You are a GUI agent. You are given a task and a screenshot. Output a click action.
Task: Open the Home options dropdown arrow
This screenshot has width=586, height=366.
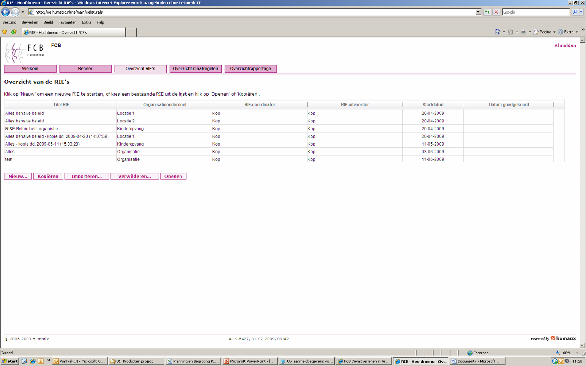click(x=503, y=32)
